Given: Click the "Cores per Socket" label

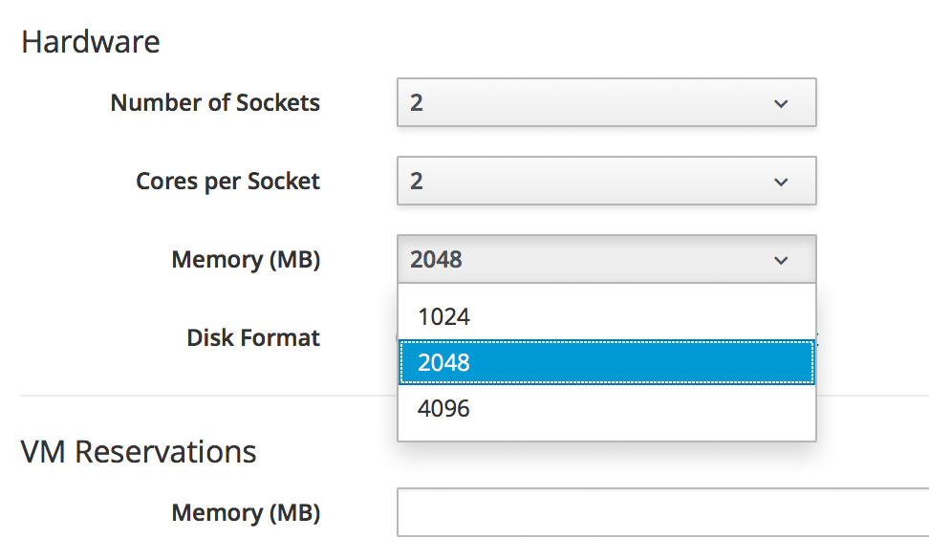Looking at the screenshot, I should (227, 182).
